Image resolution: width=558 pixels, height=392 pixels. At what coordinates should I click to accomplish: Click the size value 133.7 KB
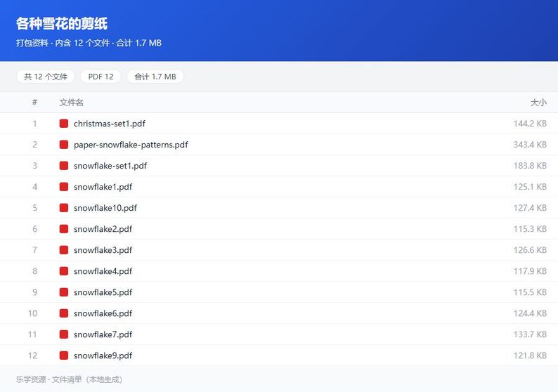coord(530,334)
